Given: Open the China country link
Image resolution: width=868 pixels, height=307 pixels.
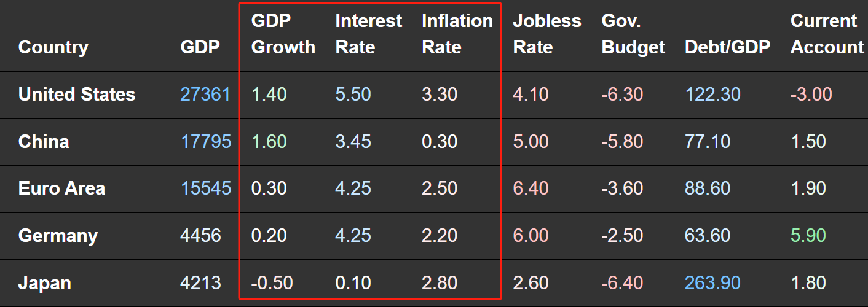Looking at the screenshot, I should [44, 142].
